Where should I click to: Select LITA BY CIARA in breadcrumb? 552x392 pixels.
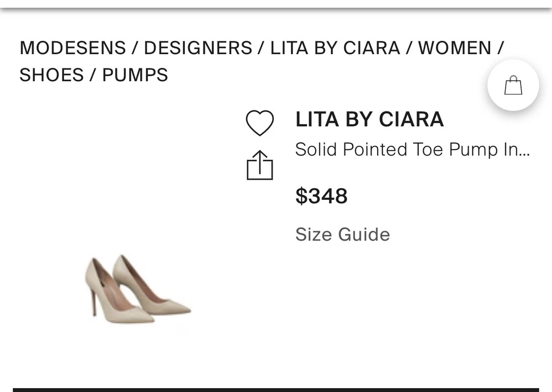click(x=335, y=48)
